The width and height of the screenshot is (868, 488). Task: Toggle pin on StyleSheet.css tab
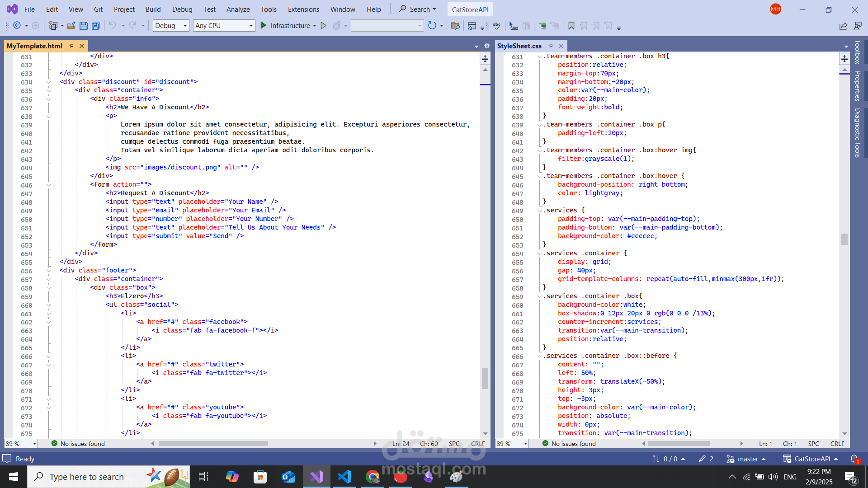point(550,46)
